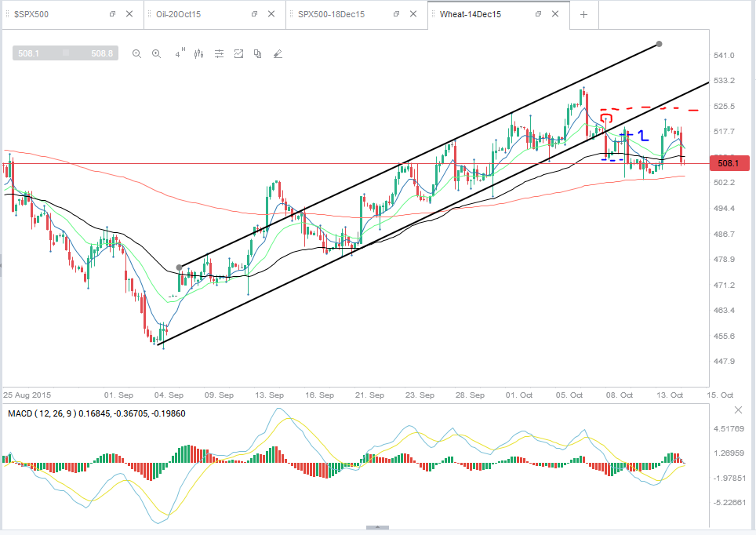756x535 pixels.
Task: Grab the upper channel line end handle
Action: point(659,44)
